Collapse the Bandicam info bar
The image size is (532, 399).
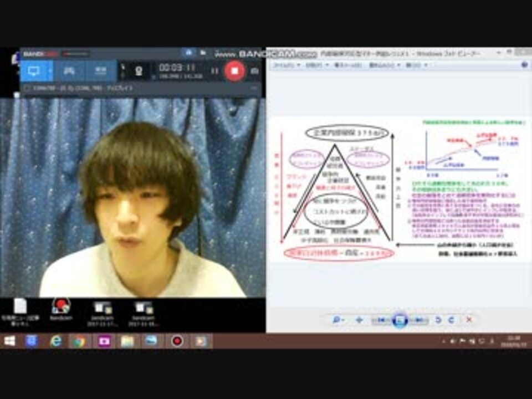point(254,88)
